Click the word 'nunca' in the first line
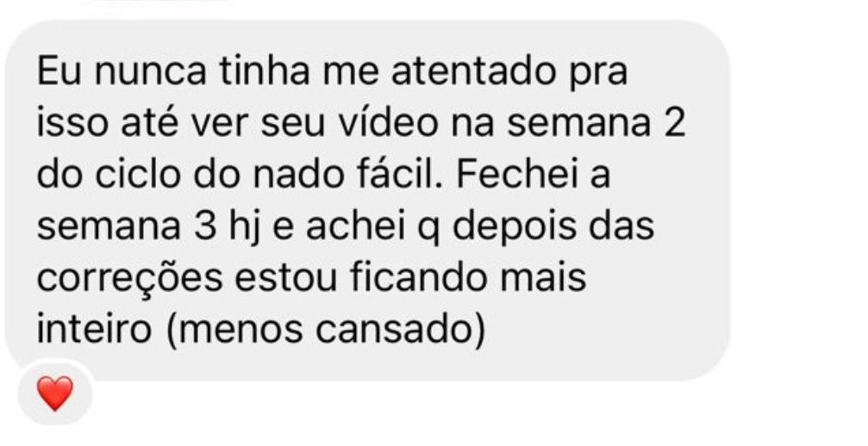868x446 pixels. (x=151, y=73)
